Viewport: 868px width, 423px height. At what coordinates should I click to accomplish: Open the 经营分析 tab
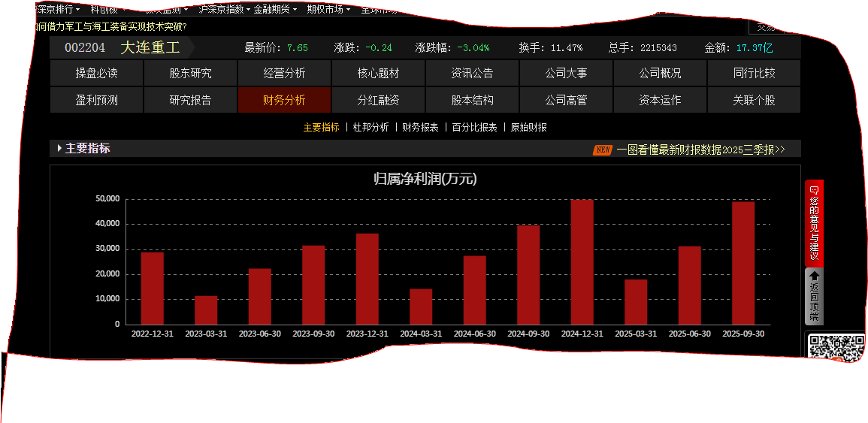click(x=285, y=73)
